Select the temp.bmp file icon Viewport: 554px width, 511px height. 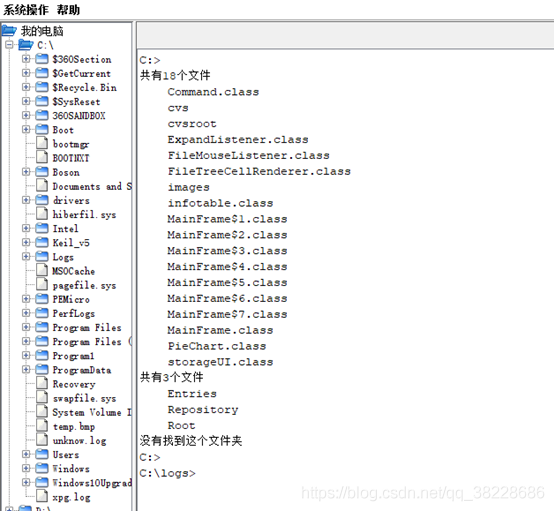(x=42, y=426)
